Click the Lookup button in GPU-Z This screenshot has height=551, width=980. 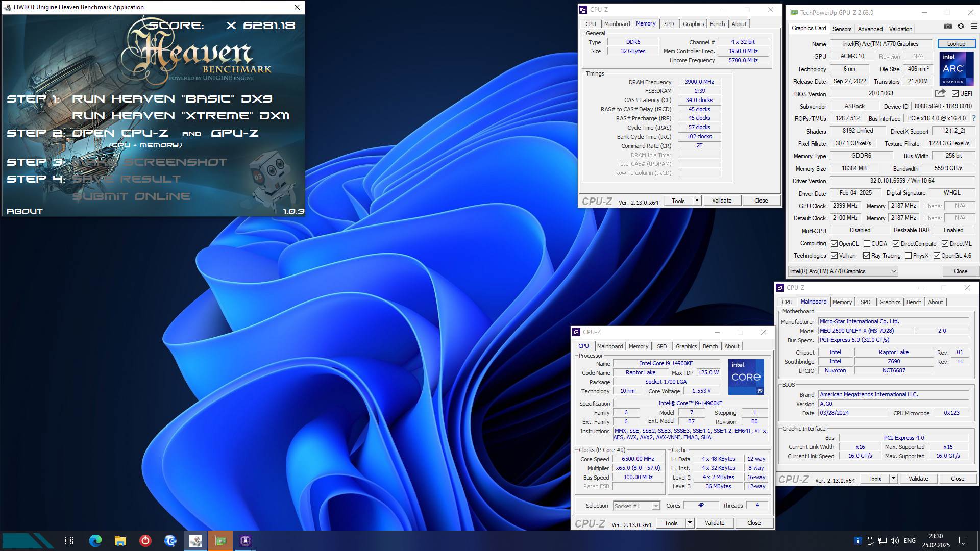[956, 44]
